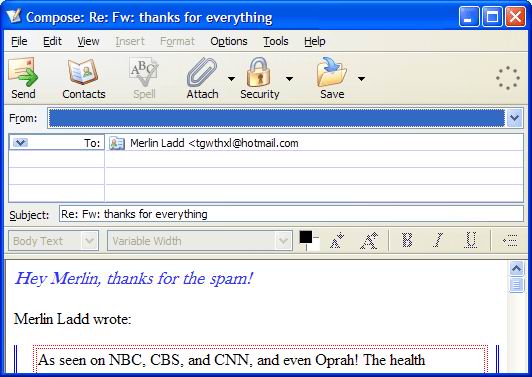Toggle Underline text formatting
The width and height of the screenshot is (532, 377).
click(471, 240)
